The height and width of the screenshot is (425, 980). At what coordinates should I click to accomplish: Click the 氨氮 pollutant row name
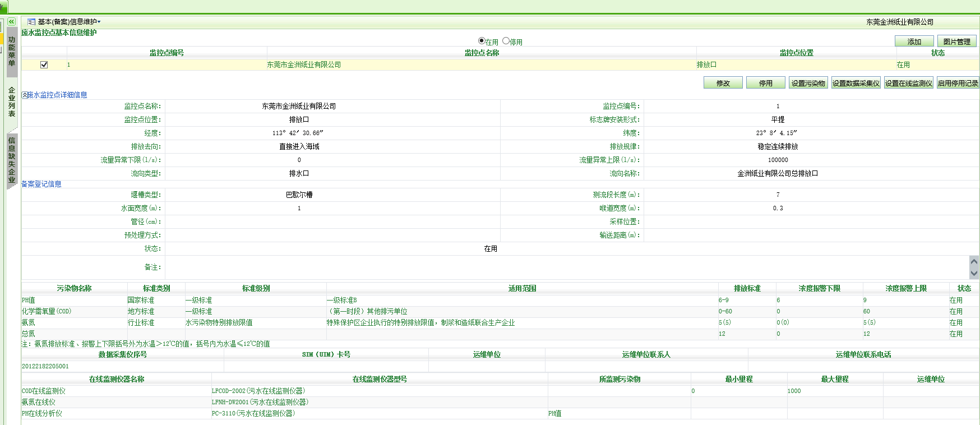pyautogui.click(x=29, y=323)
